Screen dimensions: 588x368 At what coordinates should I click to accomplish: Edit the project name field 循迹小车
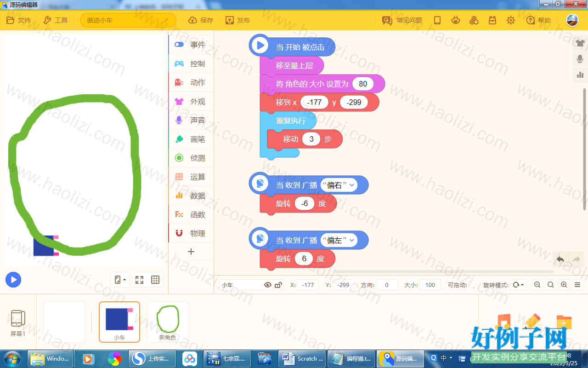point(128,20)
